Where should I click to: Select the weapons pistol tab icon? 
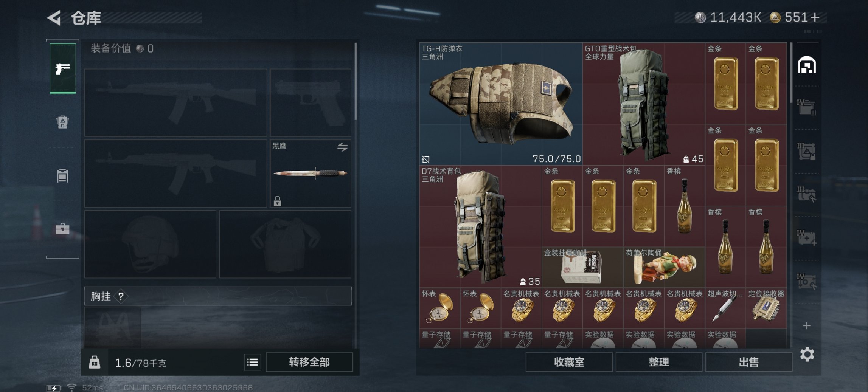[63, 68]
